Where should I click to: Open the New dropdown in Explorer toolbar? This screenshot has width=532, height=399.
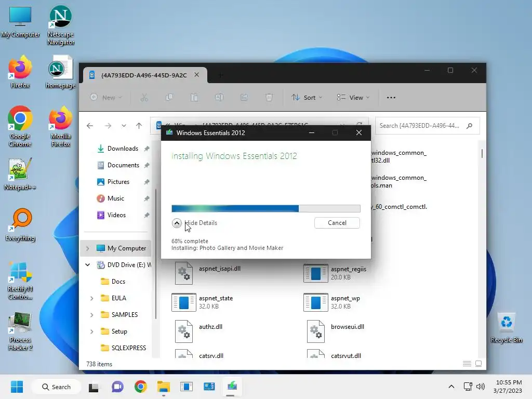[x=106, y=98]
